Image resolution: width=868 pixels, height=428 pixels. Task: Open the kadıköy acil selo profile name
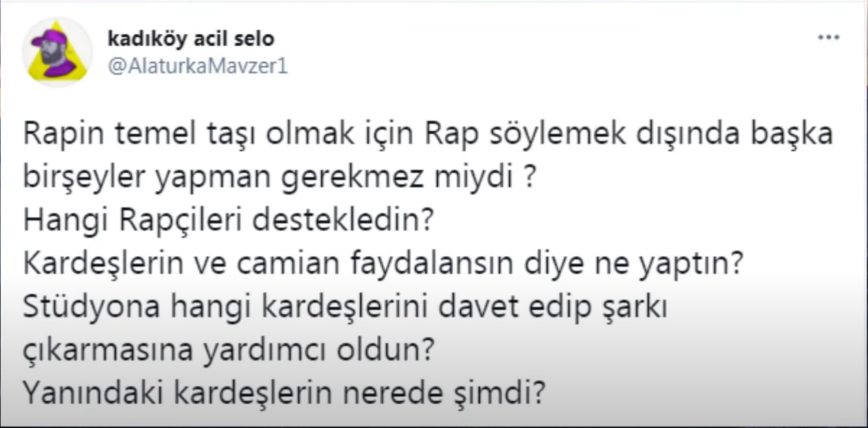click(x=191, y=39)
